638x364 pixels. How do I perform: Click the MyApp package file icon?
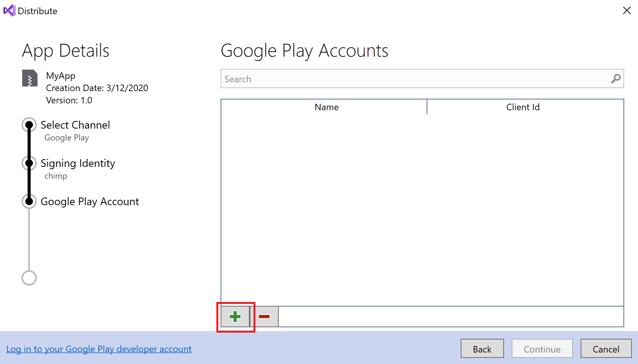coord(30,78)
